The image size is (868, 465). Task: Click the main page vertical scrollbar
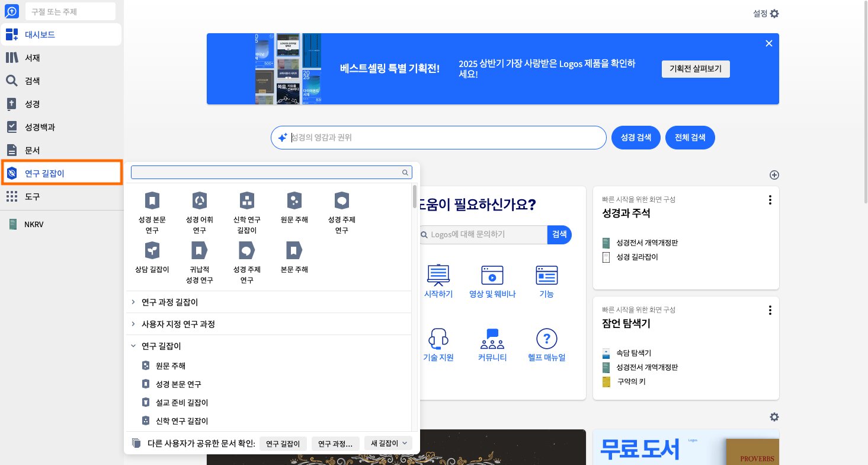[x=865, y=101]
